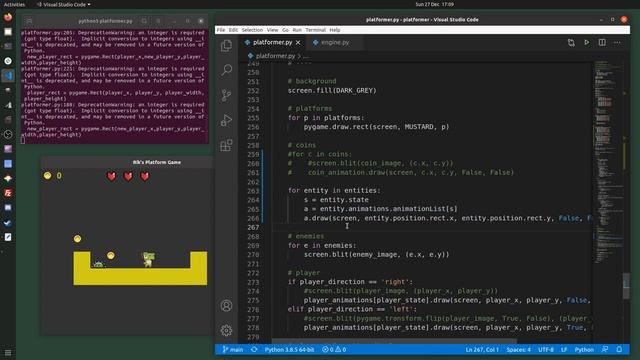The width and height of the screenshot is (640, 360).
Task: Click the Open Changes compare icon in editor toolbar
Action: 571,42
